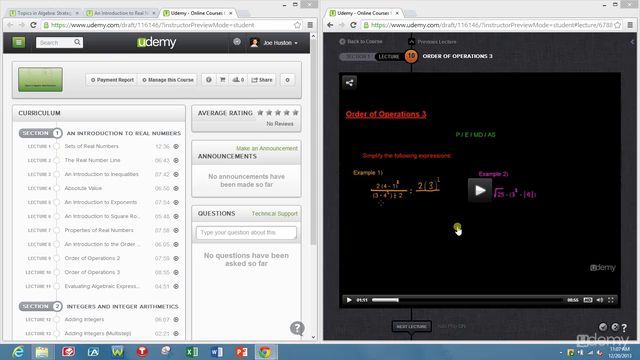640x360 pixels.
Task: Click the Payment Report button
Action: point(112,80)
